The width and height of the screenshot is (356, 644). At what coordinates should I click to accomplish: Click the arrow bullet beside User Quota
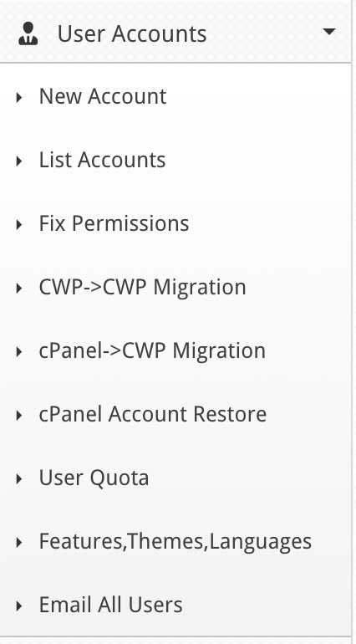coord(19,479)
